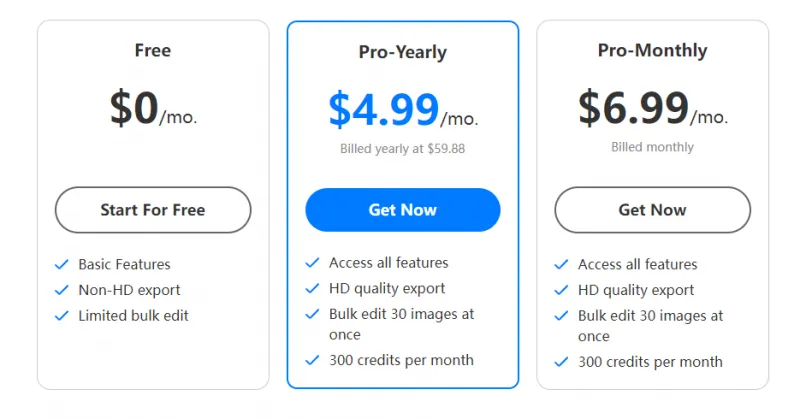The width and height of the screenshot is (800, 419).
Task: Click Pro-Yearly 300 credits checkmark icon
Action: point(312,360)
